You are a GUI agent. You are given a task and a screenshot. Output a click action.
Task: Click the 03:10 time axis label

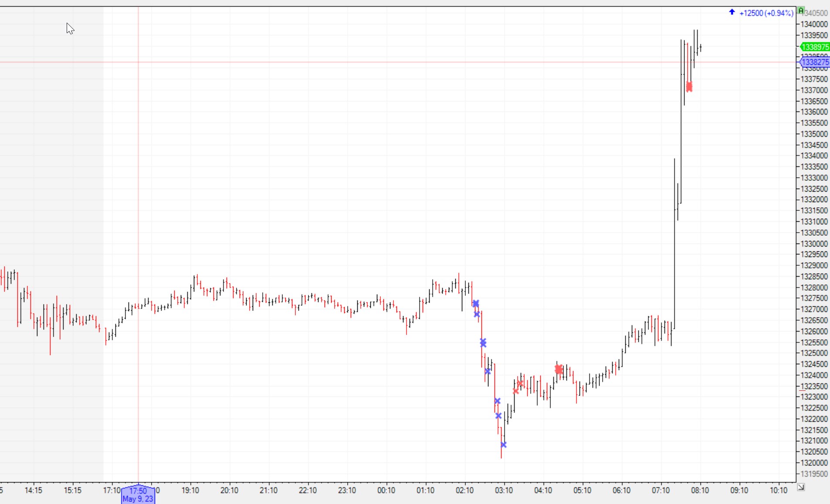coord(504,490)
